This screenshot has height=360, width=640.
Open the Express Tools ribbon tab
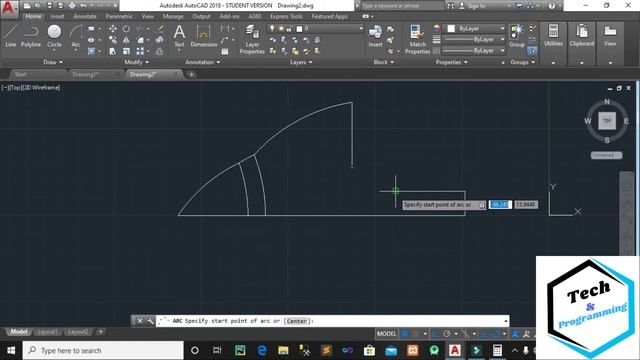286,16
